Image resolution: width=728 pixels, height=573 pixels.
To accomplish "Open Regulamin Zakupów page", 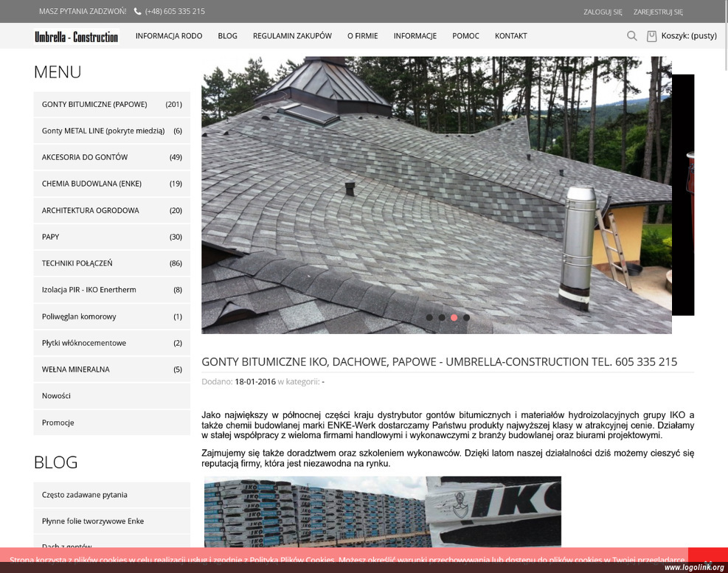I will pyautogui.click(x=293, y=35).
